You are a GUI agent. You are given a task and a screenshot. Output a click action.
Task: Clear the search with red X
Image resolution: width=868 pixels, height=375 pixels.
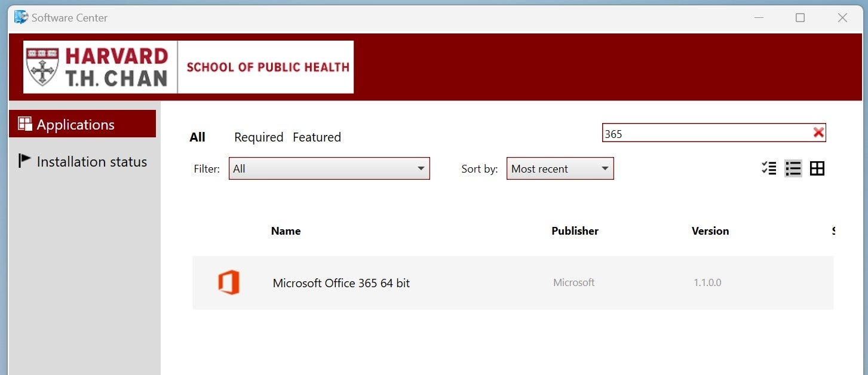pos(818,133)
